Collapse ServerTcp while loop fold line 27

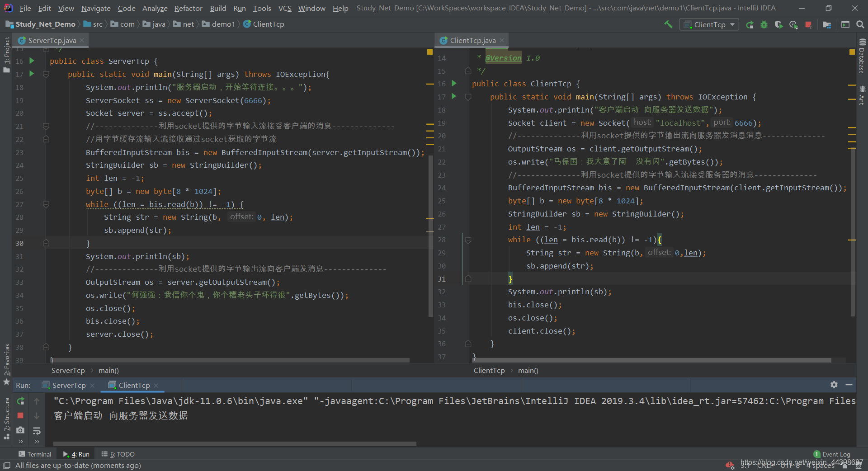tap(46, 204)
